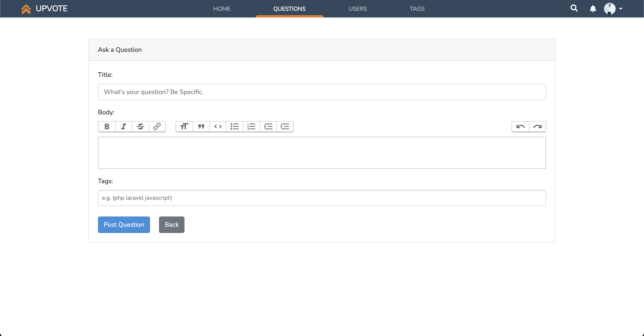This screenshot has height=336, width=644.
Task: Open the Tags navigation tab
Action: 417,9
